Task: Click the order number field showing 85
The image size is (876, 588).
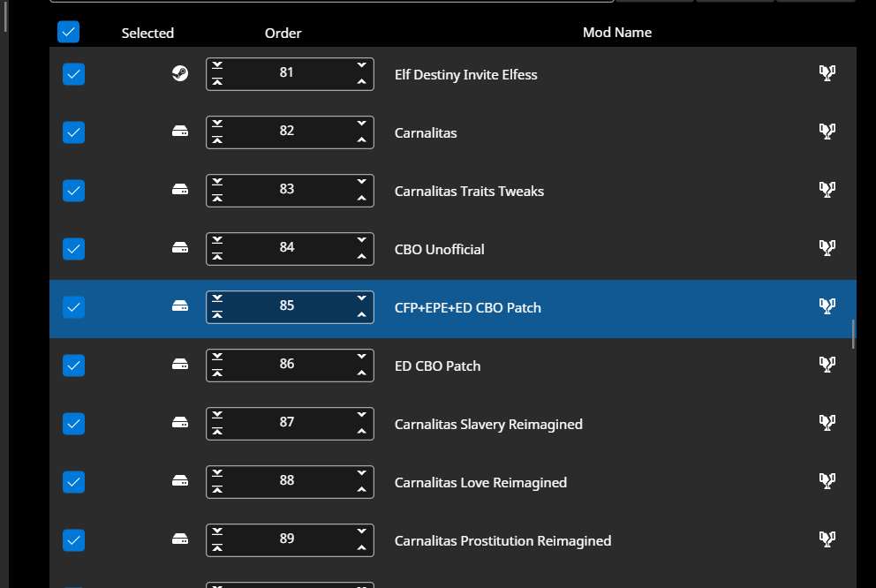Action: (x=287, y=305)
